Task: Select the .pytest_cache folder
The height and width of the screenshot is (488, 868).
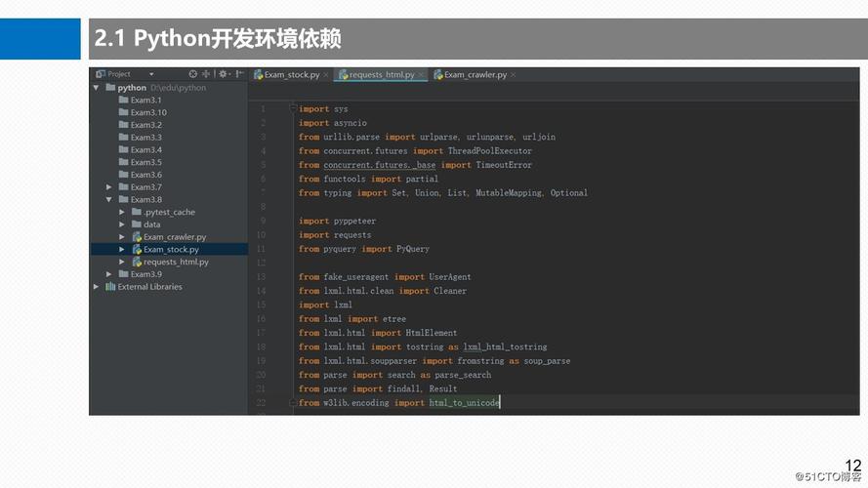Action: [x=169, y=212]
